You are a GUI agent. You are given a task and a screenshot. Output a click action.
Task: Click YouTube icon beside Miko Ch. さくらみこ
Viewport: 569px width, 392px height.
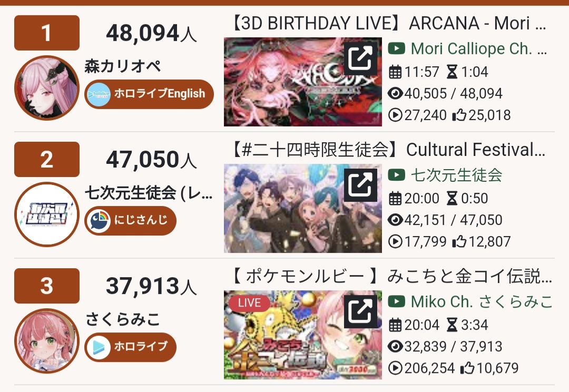coord(396,301)
